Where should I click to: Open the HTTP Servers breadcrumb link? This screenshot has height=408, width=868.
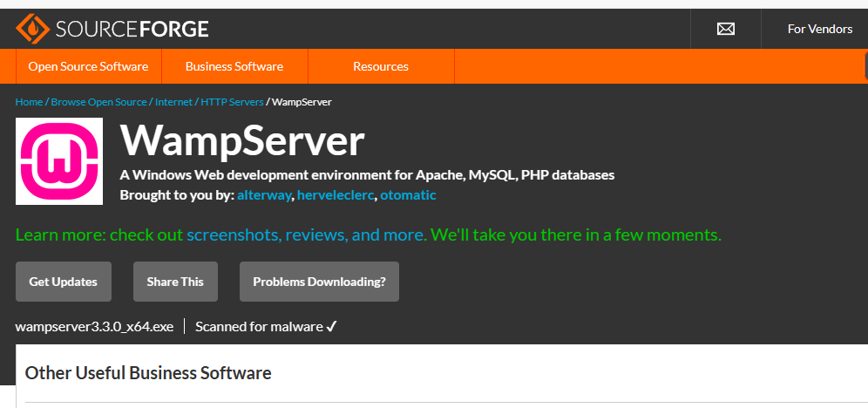(x=232, y=102)
